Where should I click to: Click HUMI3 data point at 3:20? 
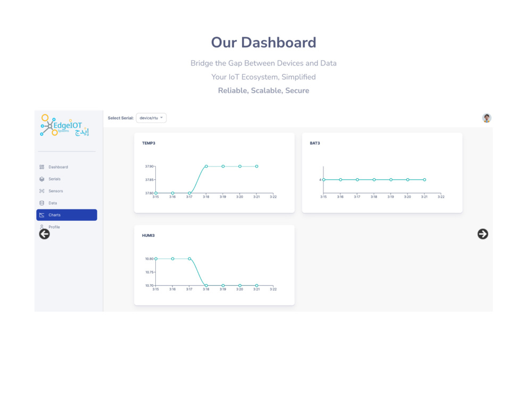[x=240, y=286]
